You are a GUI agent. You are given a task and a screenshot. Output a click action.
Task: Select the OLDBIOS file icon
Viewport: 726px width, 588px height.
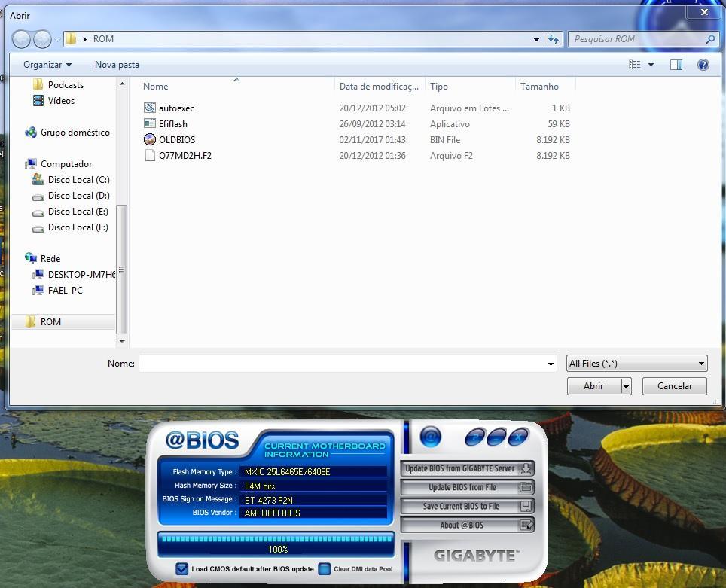[150, 139]
